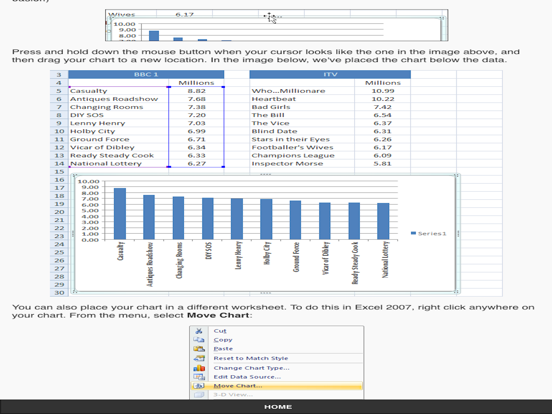Image resolution: width=552 pixels, height=414 pixels.
Task: Select the Lenny Henry cell
Action: pos(118,123)
